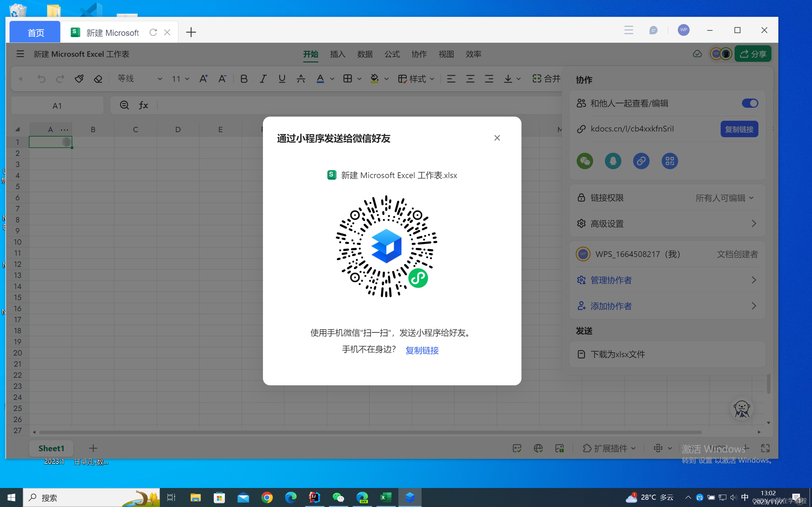Click the WeChat share icon in the collaboration panel
812x507 pixels.
click(x=585, y=161)
